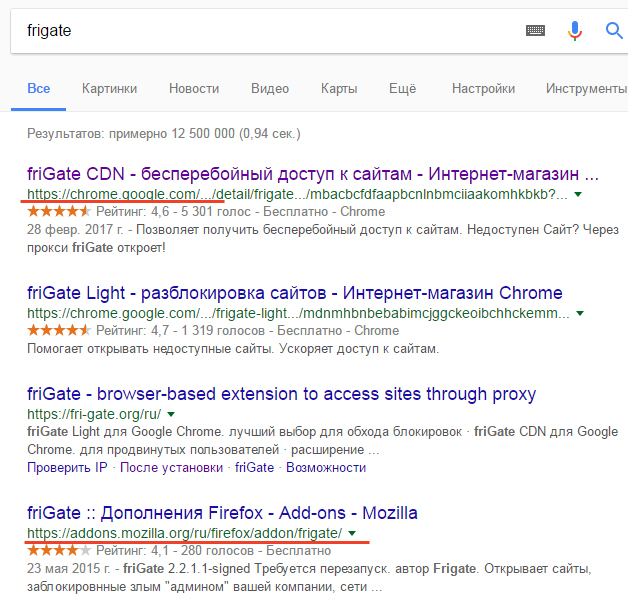This screenshot has height=600, width=628.
Task: Follow the Проверить IP sitelink
Action: pos(66,467)
